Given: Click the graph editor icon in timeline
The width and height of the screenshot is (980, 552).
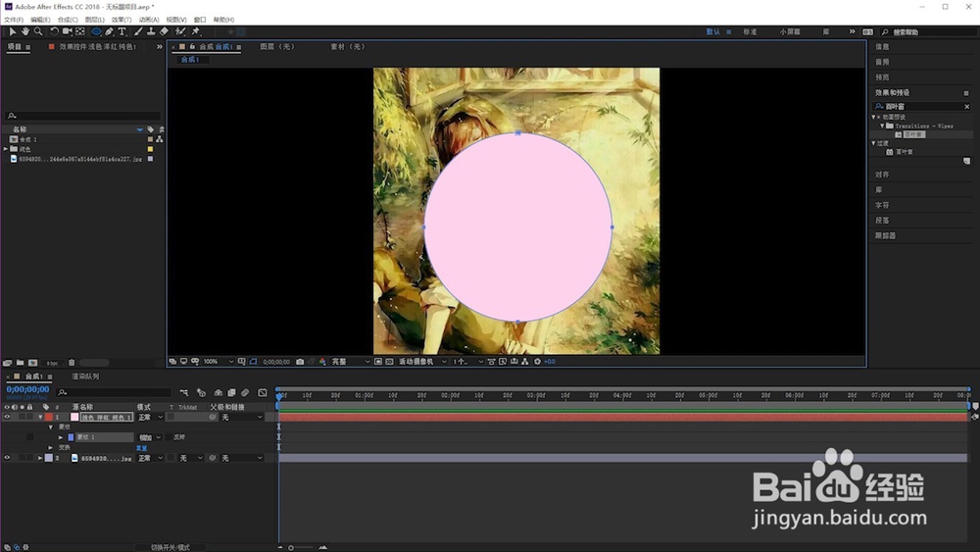Looking at the screenshot, I should pos(263,392).
